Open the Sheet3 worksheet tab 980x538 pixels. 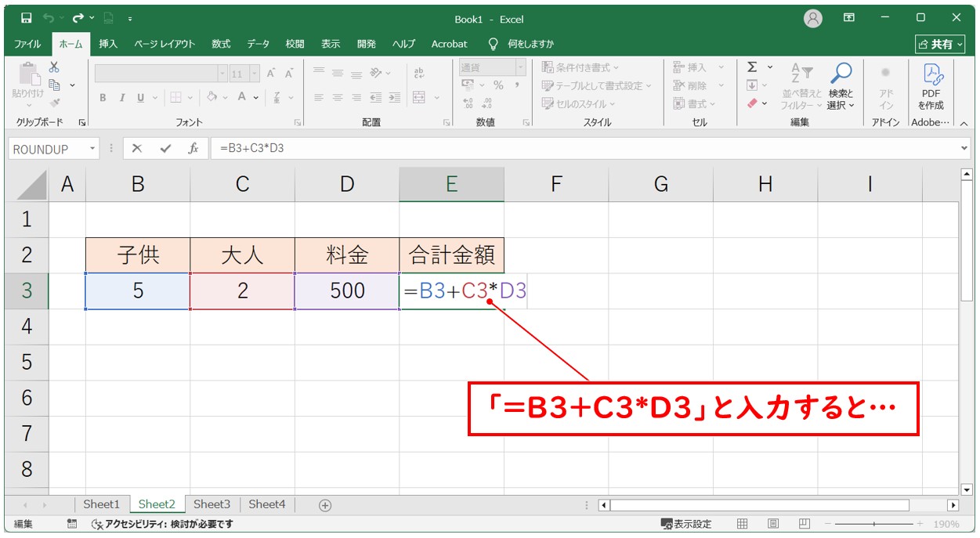coord(212,505)
